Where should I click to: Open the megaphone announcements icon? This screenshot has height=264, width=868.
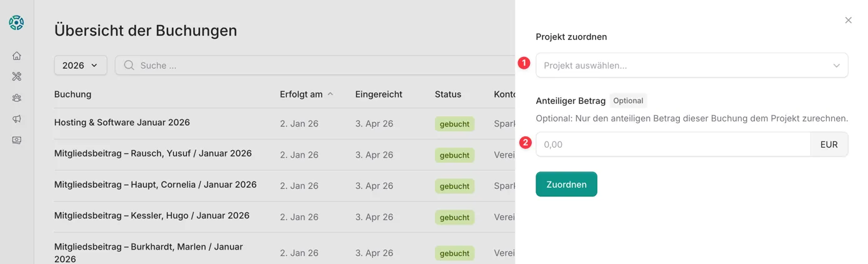17,119
